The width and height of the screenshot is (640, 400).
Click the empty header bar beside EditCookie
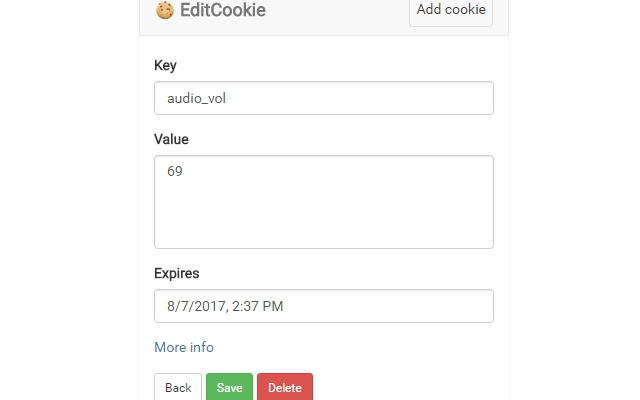340,11
